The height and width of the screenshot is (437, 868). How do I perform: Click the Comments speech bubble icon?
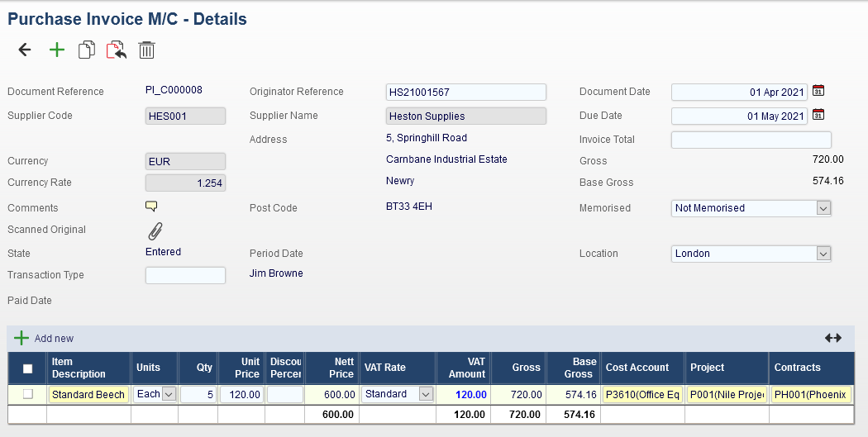(151, 207)
